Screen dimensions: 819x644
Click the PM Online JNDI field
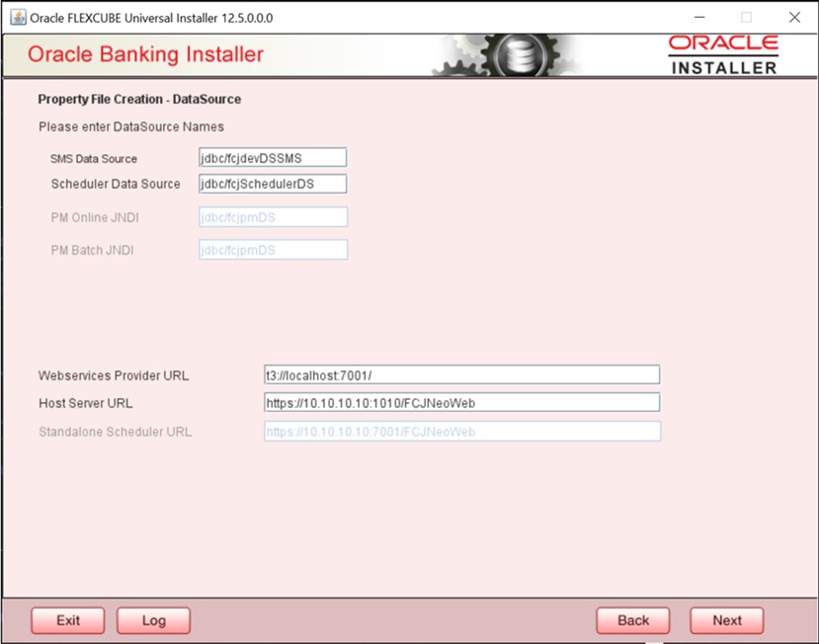[274, 217]
